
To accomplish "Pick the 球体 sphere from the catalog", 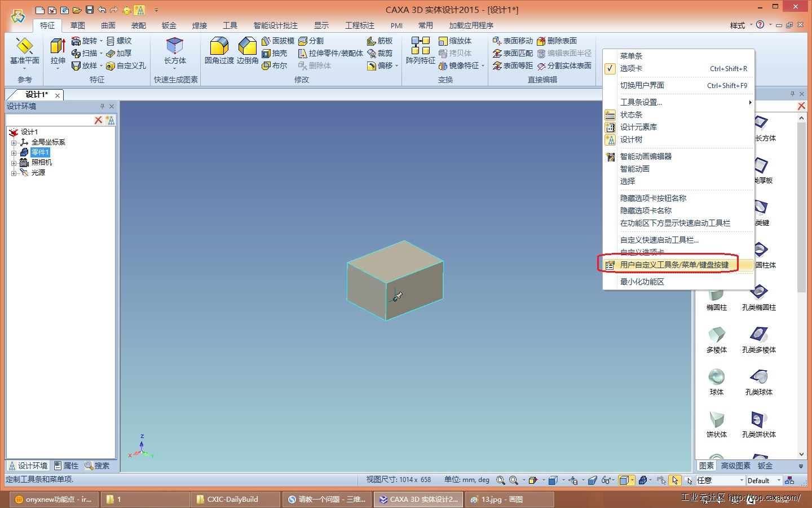I will pos(717,382).
